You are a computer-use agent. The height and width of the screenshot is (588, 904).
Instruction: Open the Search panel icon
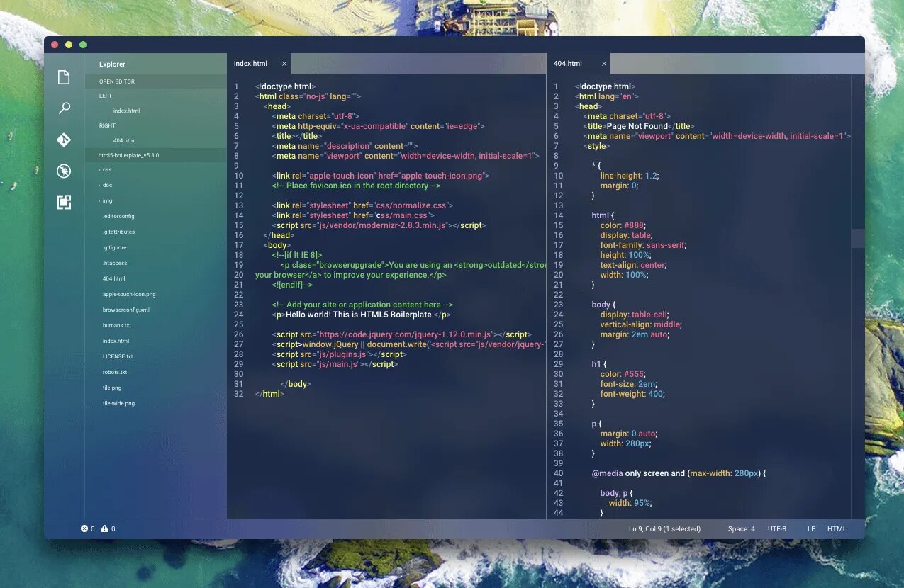click(64, 108)
